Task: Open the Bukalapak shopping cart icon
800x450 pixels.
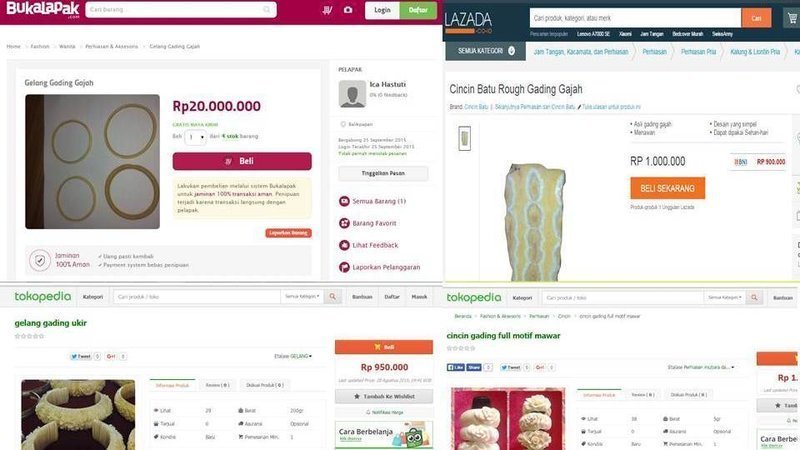Action: [328, 10]
